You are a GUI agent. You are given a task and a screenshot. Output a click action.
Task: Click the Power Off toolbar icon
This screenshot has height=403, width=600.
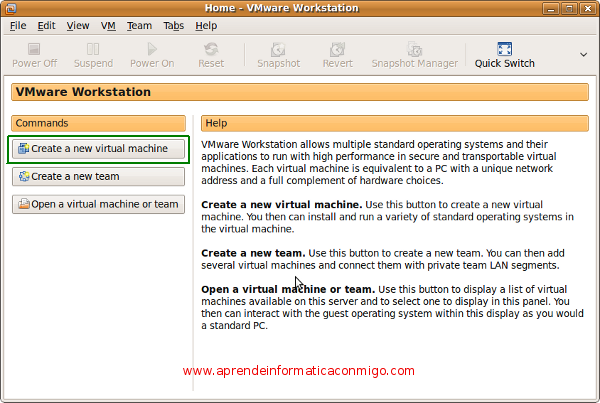point(34,49)
